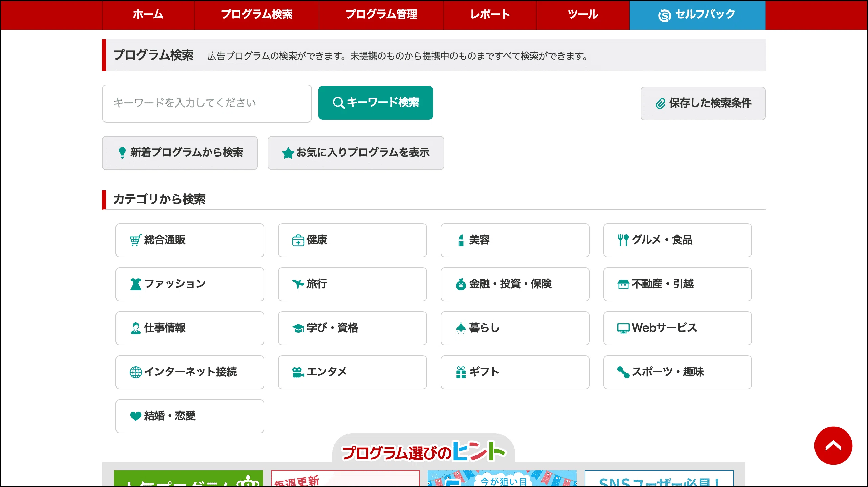This screenshot has width=868, height=487.
Task: Open the プログラム管理 menu
Action: click(381, 15)
